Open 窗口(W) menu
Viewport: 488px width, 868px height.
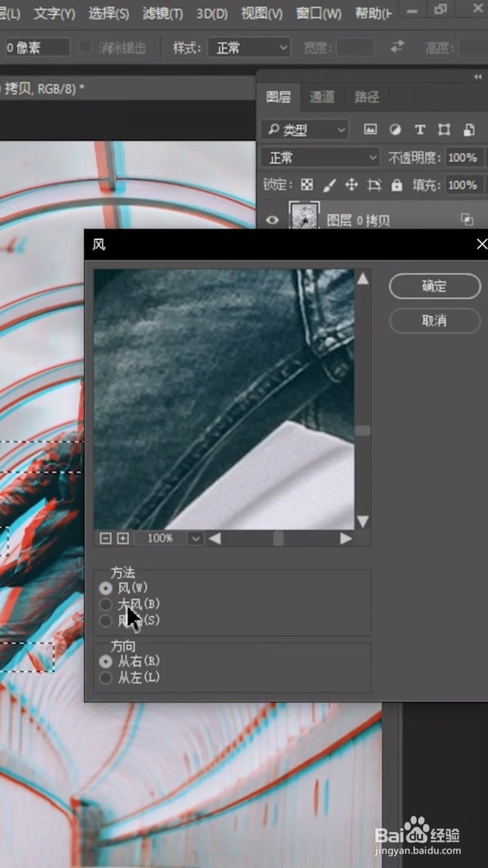tap(319, 13)
